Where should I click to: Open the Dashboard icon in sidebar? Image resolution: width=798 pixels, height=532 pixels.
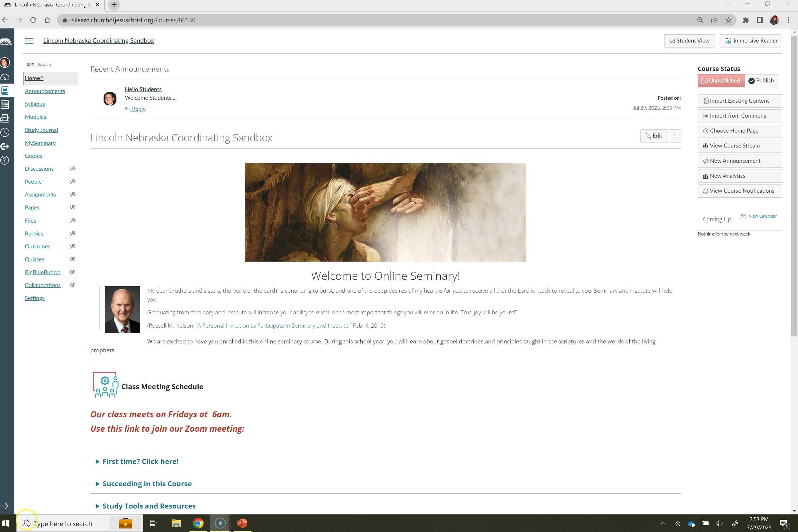point(5,77)
